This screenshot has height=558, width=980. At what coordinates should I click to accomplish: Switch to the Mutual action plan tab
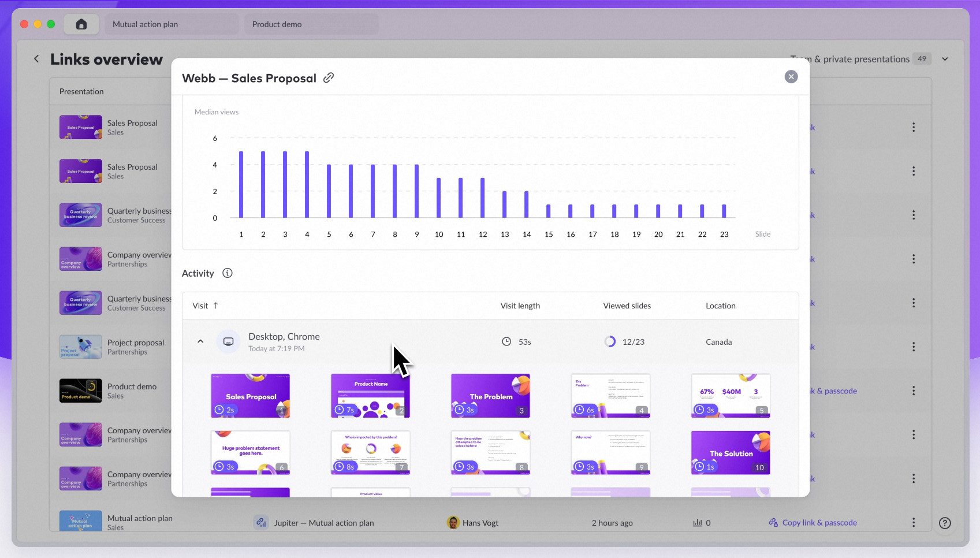pyautogui.click(x=172, y=24)
